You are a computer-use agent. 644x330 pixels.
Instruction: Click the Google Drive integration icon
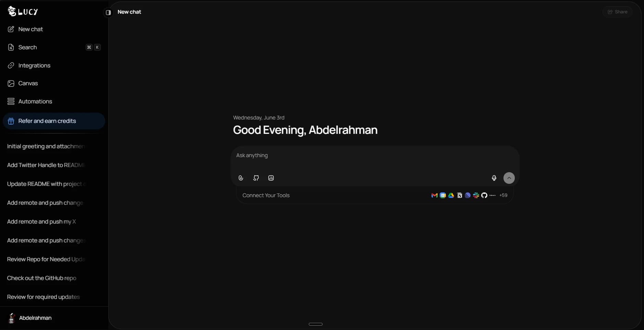[x=451, y=195]
